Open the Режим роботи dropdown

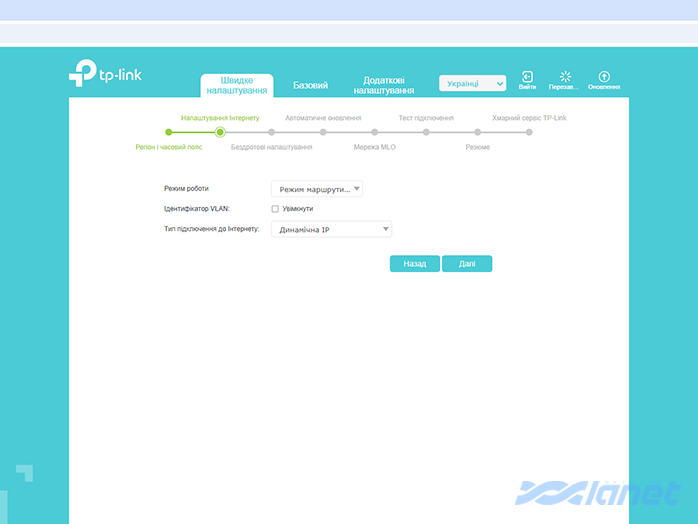[316, 188]
